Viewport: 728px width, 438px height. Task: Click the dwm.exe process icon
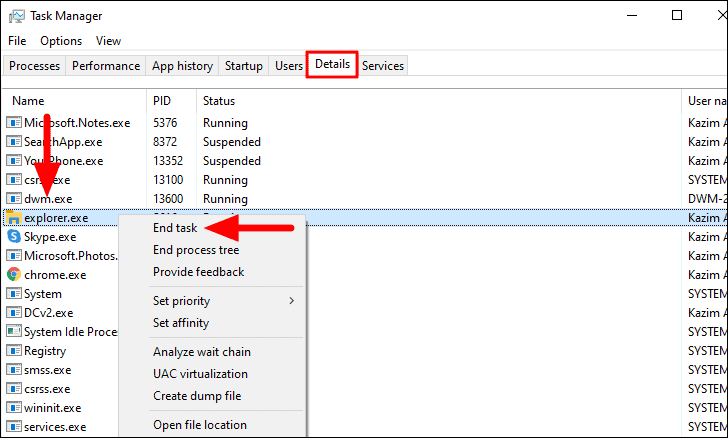point(14,199)
